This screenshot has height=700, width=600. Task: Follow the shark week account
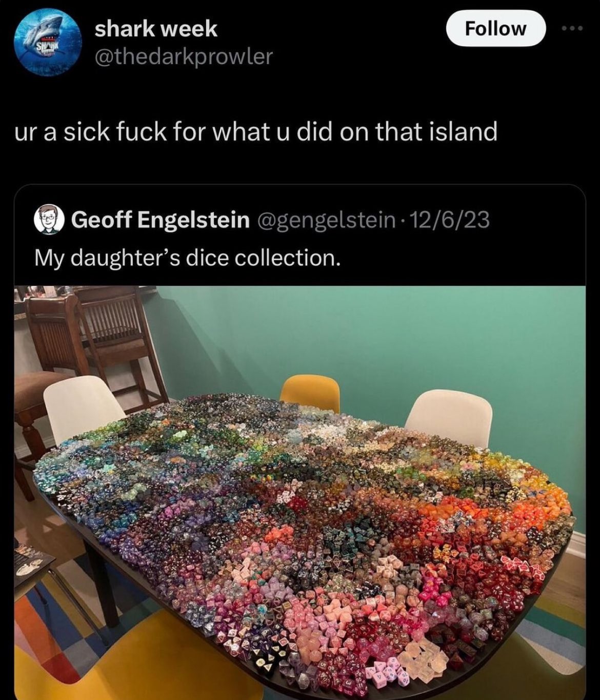coord(495,28)
